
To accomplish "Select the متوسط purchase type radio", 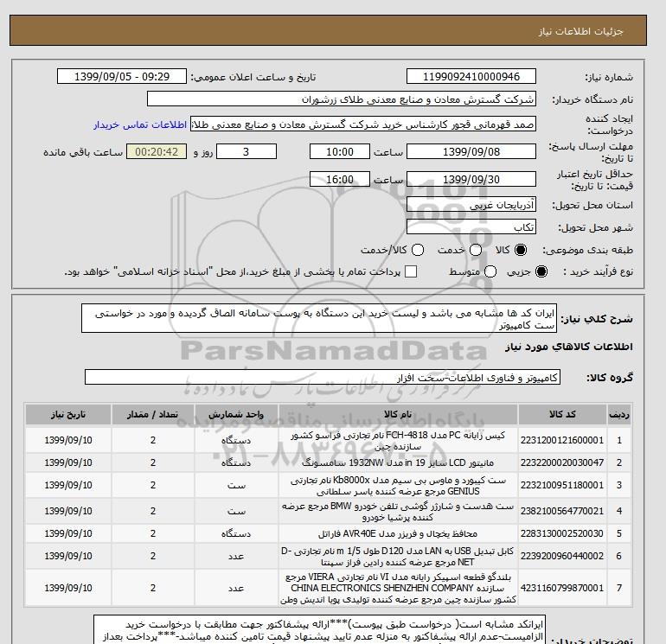I will tap(490, 271).
